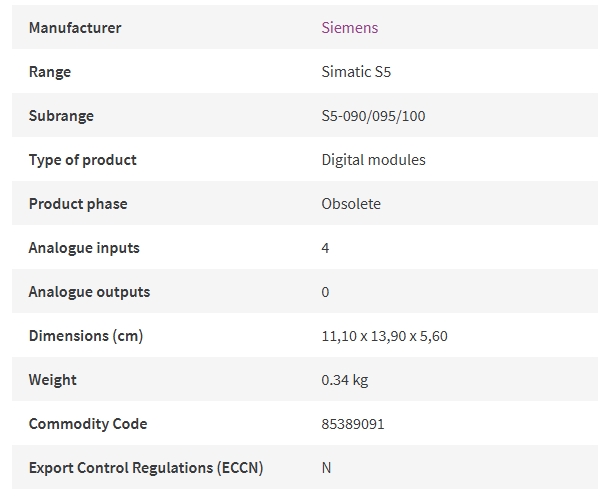606x502 pixels.
Task: Click the 0.34 kg weight value
Action: 345,380
